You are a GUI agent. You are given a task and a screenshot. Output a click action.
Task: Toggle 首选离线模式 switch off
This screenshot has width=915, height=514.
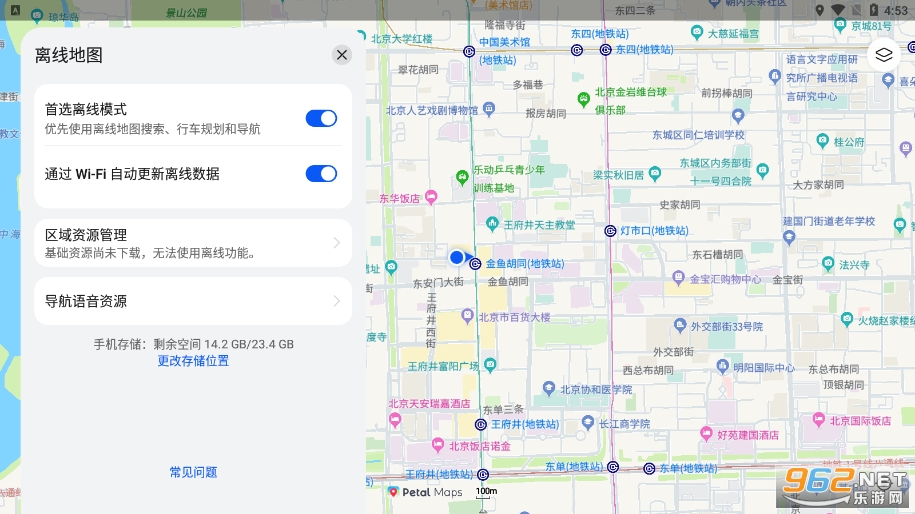pyautogui.click(x=322, y=118)
